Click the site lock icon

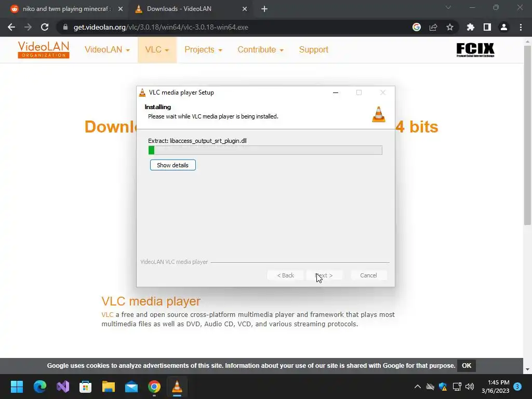[65, 27]
